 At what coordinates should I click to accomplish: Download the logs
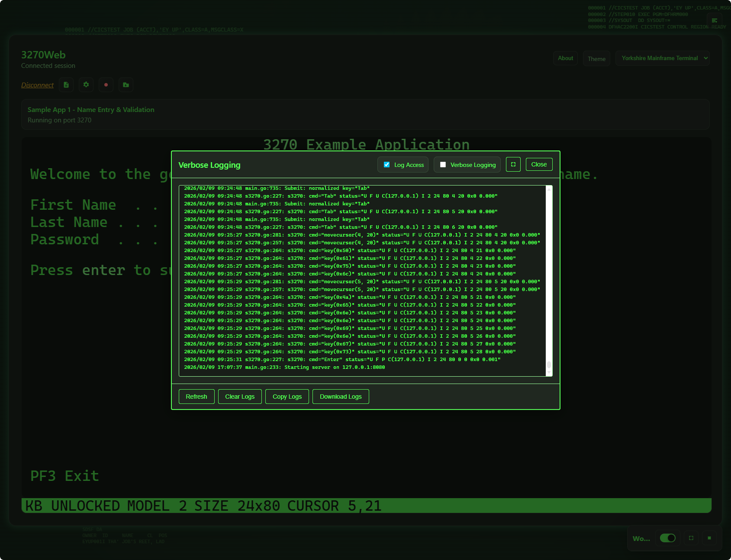click(341, 397)
